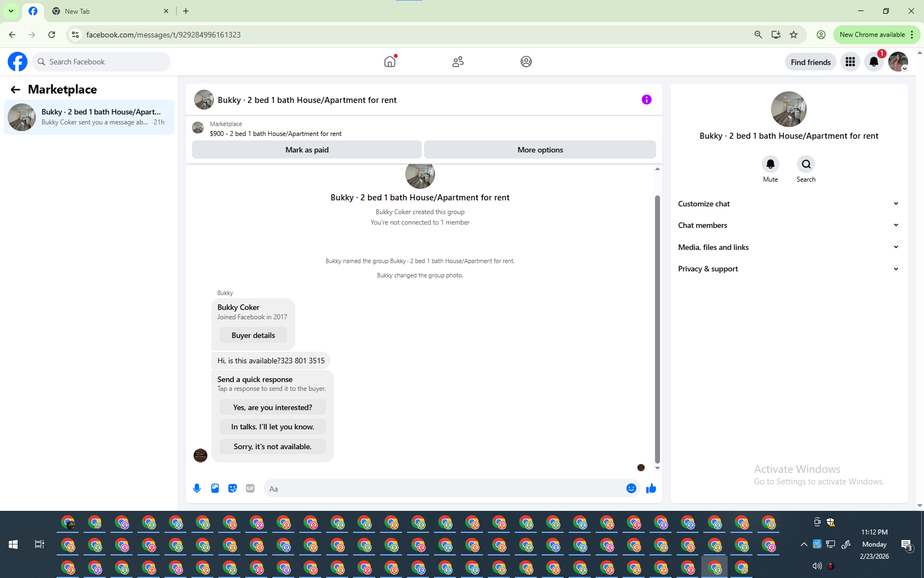Go to the Facebook Home feed icon
Image resolution: width=924 pixels, height=578 pixels.
coord(390,62)
